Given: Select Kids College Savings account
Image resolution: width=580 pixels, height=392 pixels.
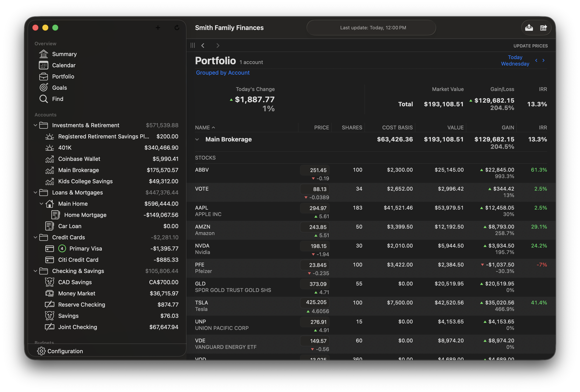Looking at the screenshot, I should click(107, 181).
